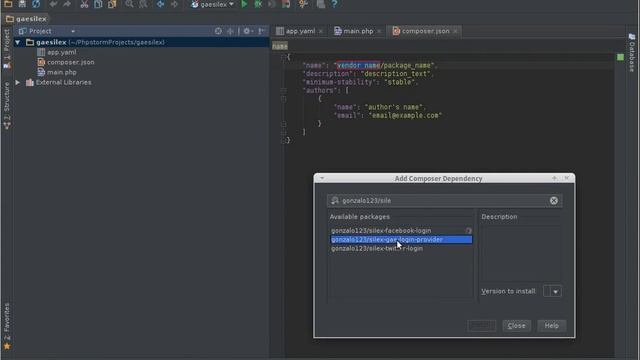Click the Undo arrow icon
This screenshot has width=640, height=360.
pyautogui.click(x=53, y=4)
